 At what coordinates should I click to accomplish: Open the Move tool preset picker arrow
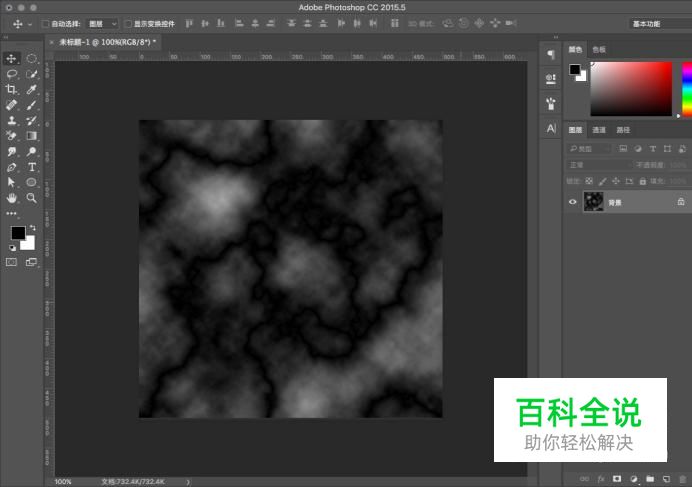pos(30,24)
